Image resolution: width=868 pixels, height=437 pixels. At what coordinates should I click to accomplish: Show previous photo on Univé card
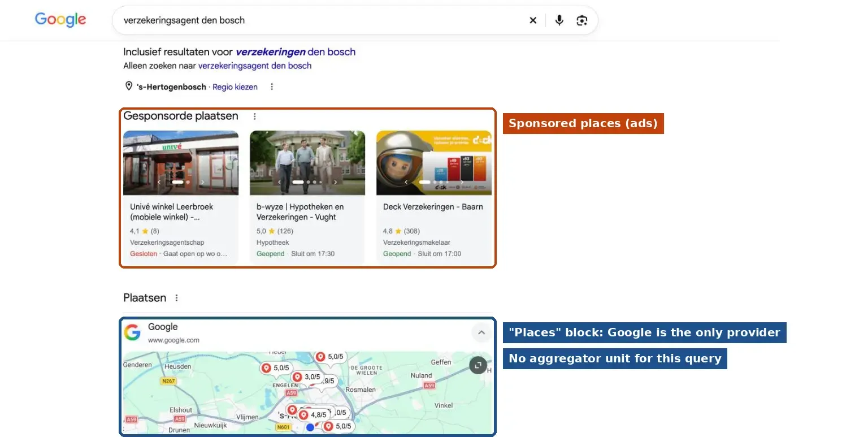[x=159, y=182]
